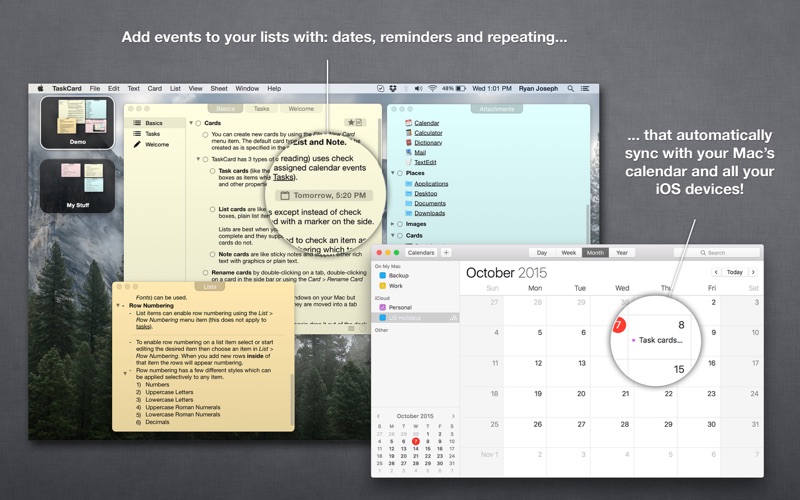The width and height of the screenshot is (800, 500).
Task: Go to next month in mini calendar
Action: [x=453, y=416]
